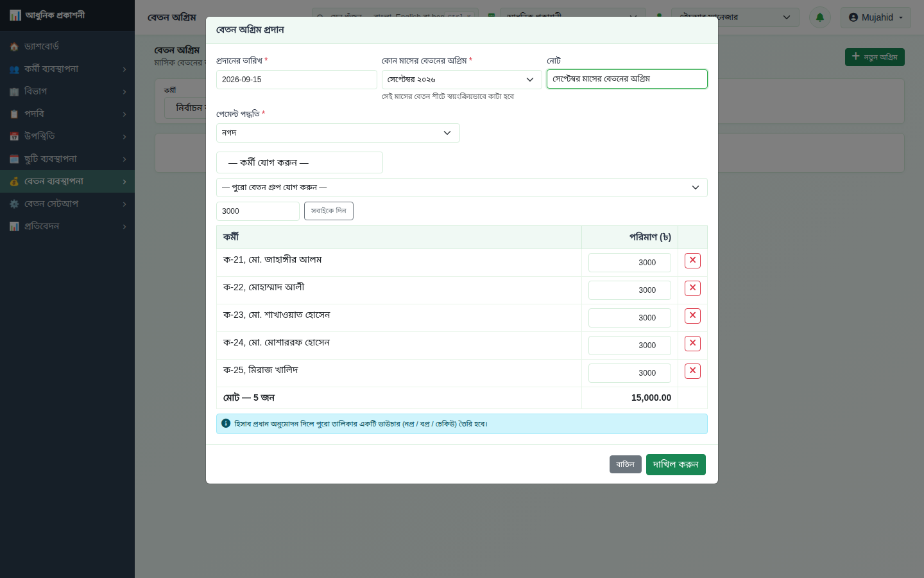Edit the প্রদানের তারিখ date field
The height and width of the screenshot is (578, 924).
296,80
